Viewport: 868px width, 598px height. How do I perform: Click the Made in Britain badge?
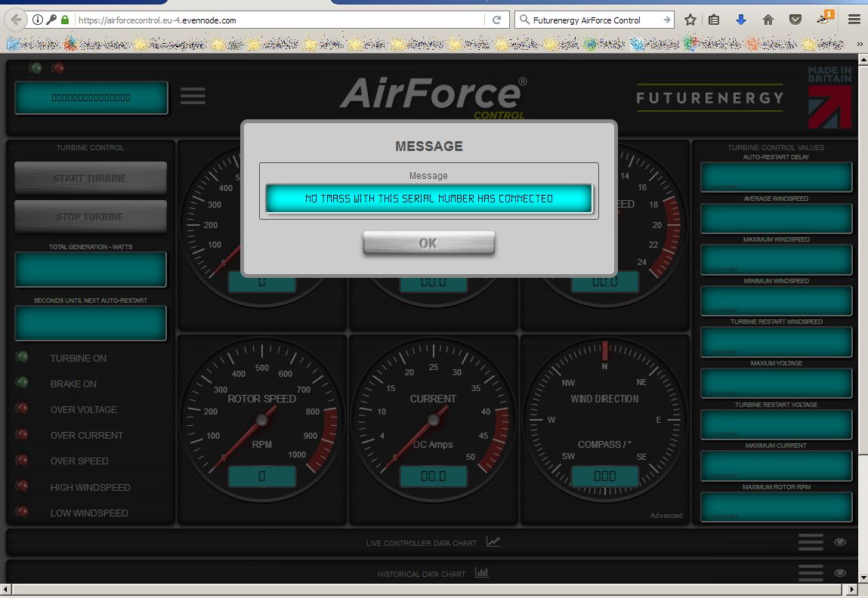pos(829,97)
